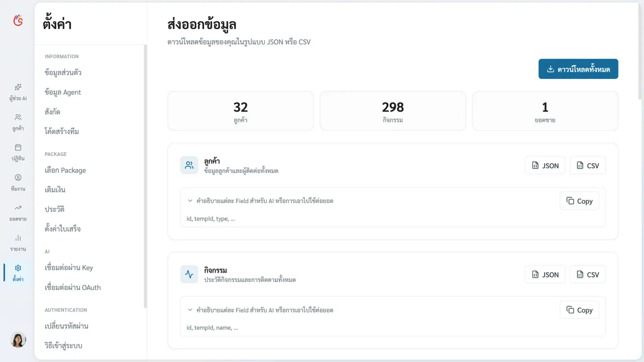Viewport: 644px width, 362px height.
Task: Open the ผู้ช่วย AI assistant icon
Action: point(18,87)
